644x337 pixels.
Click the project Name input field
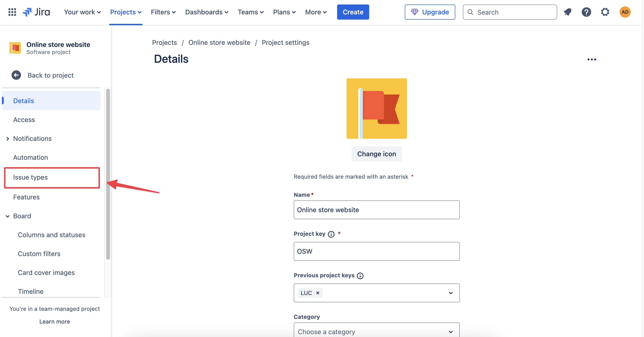click(376, 210)
